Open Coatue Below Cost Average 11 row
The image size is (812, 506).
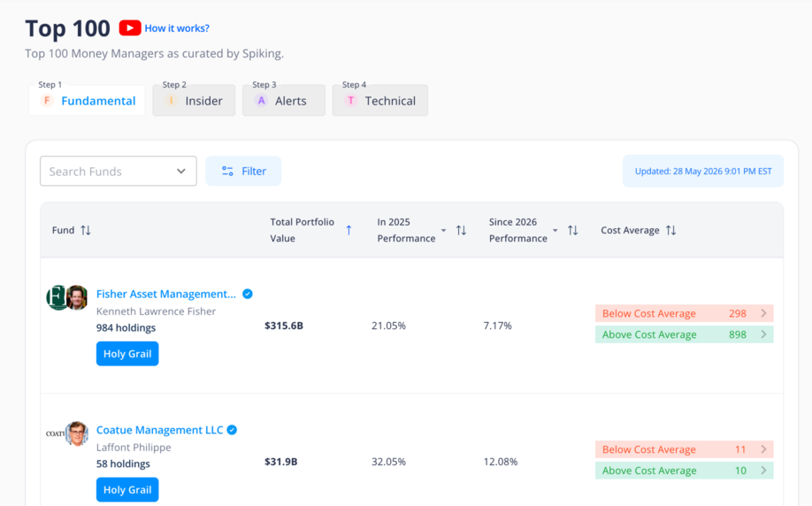click(684, 449)
